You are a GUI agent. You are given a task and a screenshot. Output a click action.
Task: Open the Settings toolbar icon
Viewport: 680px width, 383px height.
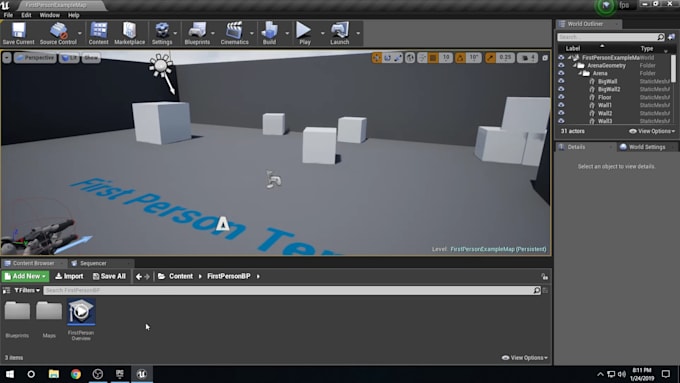[x=162, y=33]
